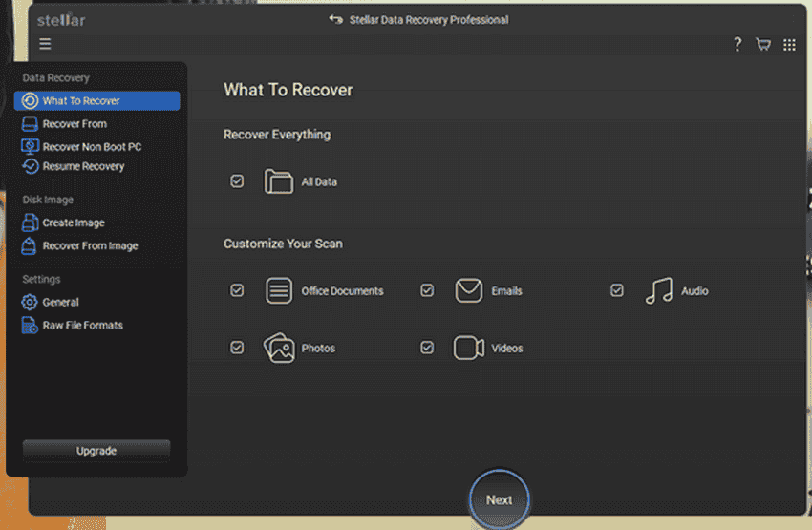Select Recover From in sidebar

coord(74,124)
